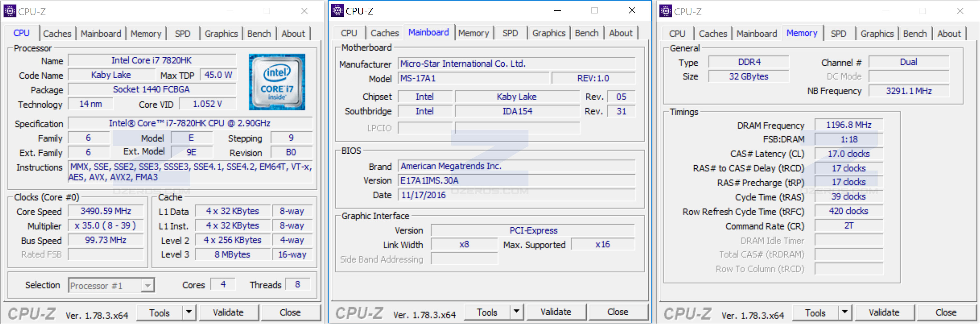Click the processor Name field 'Intel Core i7 7820HK'
Viewport: 980px width, 324px height.
coord(152,61)
